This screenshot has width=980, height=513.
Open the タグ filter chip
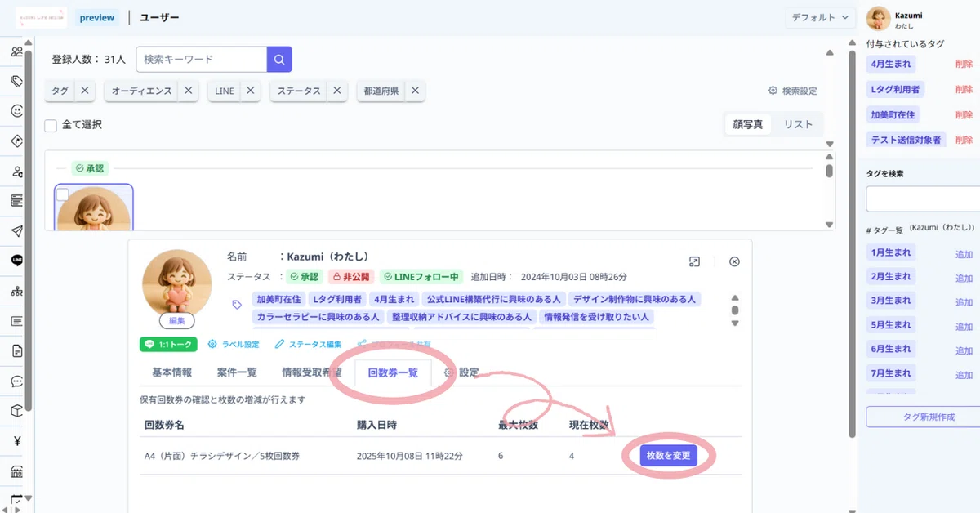[x=60, y=91]
